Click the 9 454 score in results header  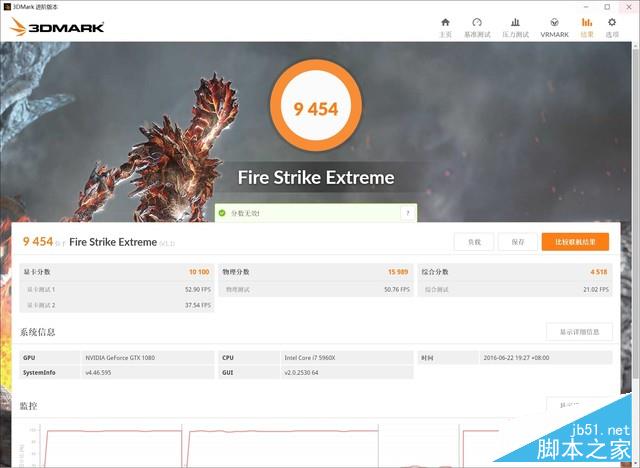coord(38,242)
